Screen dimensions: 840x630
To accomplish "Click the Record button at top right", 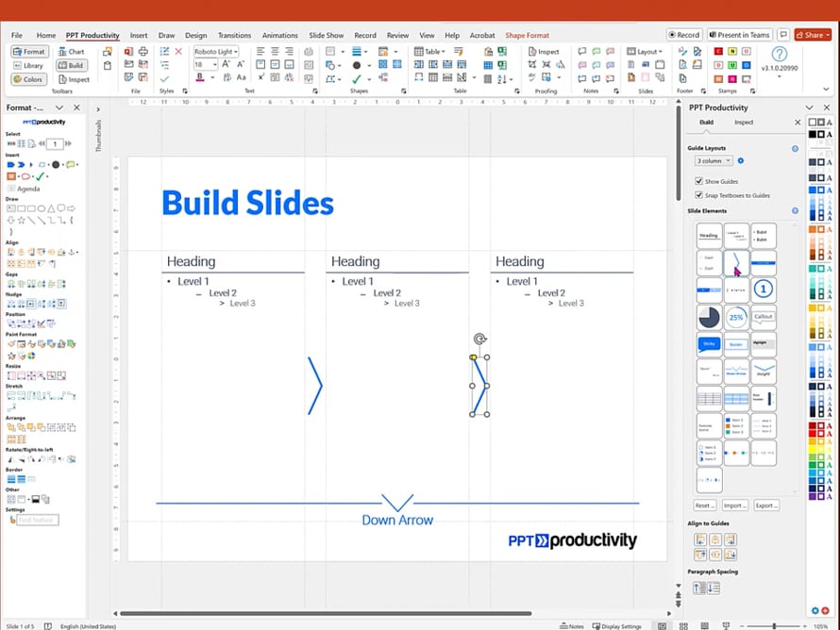I will [x=684, y=35].
